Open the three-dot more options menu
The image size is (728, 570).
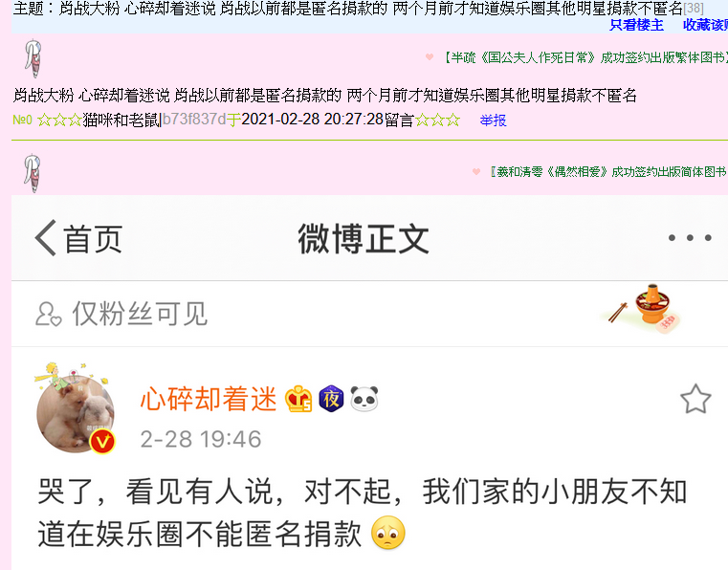click(x=690, y=237)
